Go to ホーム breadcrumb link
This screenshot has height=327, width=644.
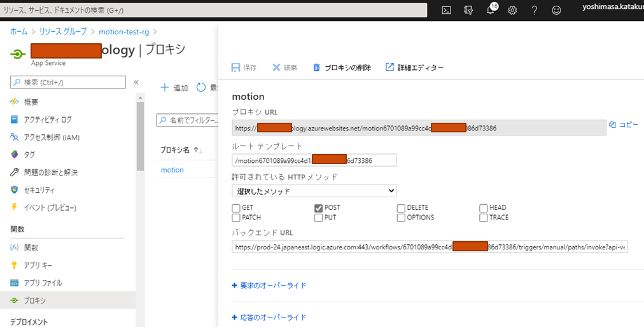18,32
